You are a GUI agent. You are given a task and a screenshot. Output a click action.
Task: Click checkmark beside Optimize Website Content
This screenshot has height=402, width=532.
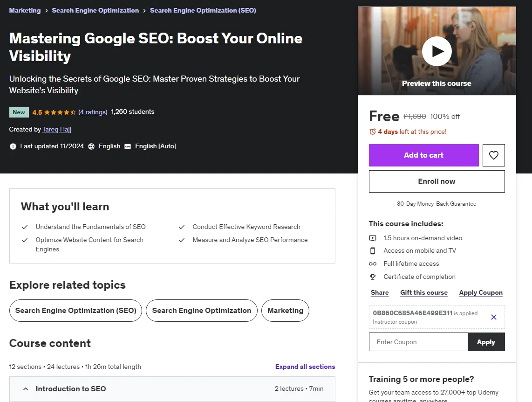(x=25, y=240)
